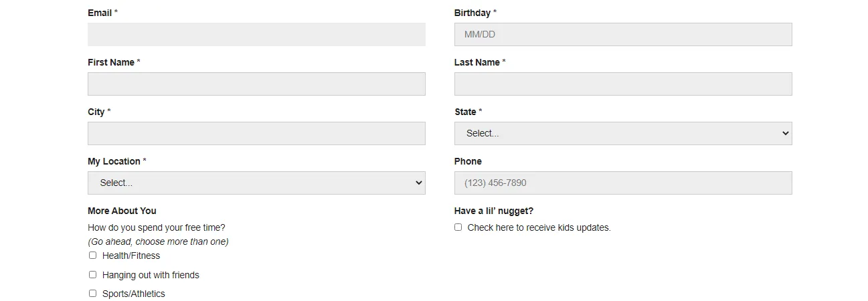Screen dimensions: 868x301
Task: Click the "First Name" label text
Action: click(111, 62)
